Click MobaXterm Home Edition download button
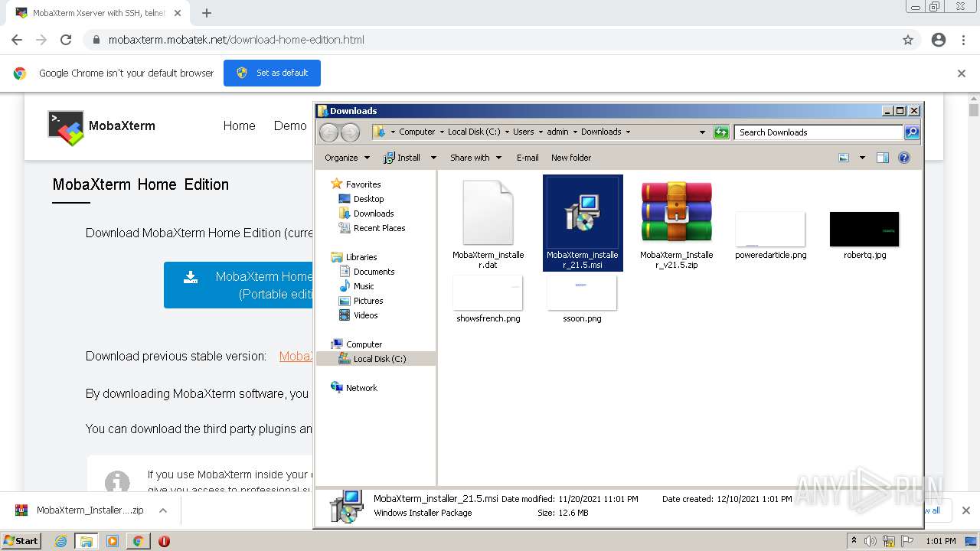Viewport: 980px width, 551px height. pos(238,285)
